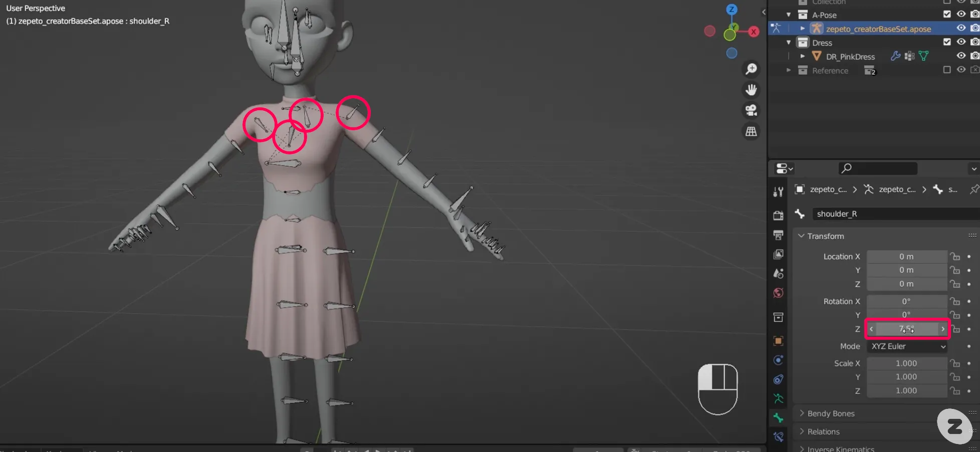Toggle Reference collection eye icon
Screen dimensions: 980x452
(961, 70)
